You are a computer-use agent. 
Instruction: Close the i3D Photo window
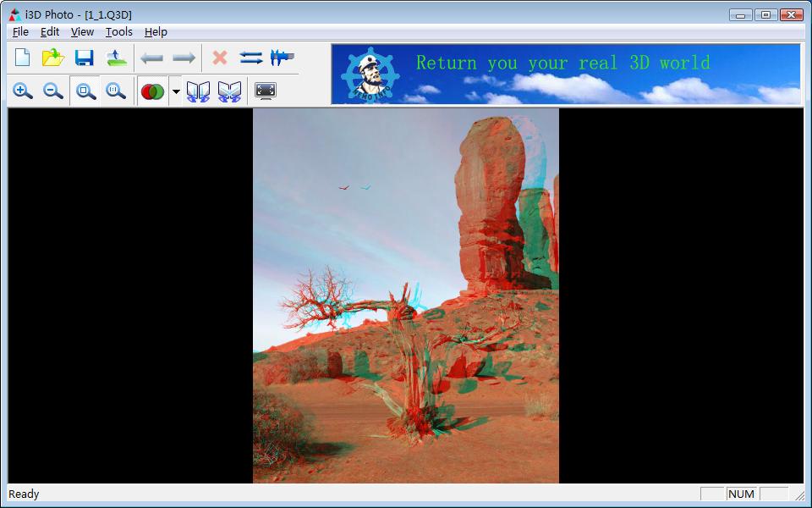[791, 15]
